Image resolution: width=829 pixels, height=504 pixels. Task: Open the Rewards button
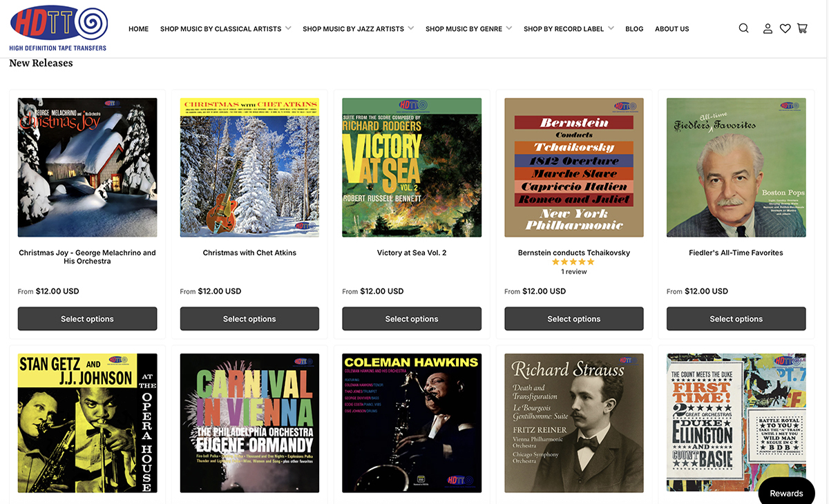(786, 493)
